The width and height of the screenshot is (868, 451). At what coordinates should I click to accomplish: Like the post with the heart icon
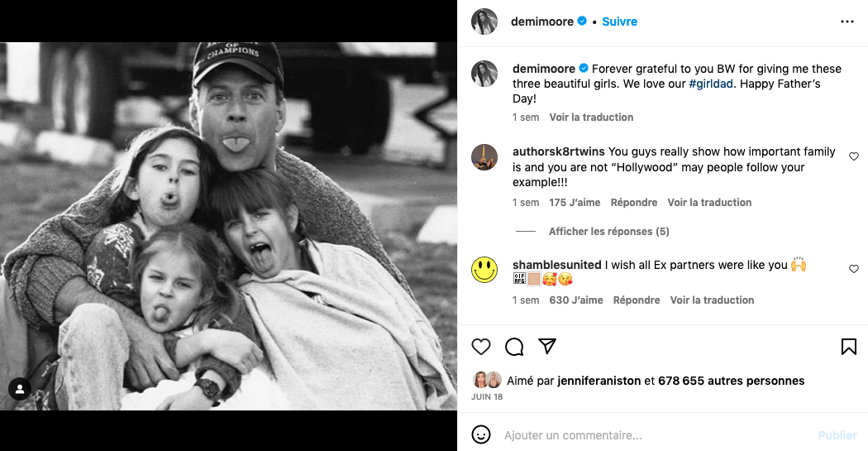pyautogui.click(x=481, y=347)
